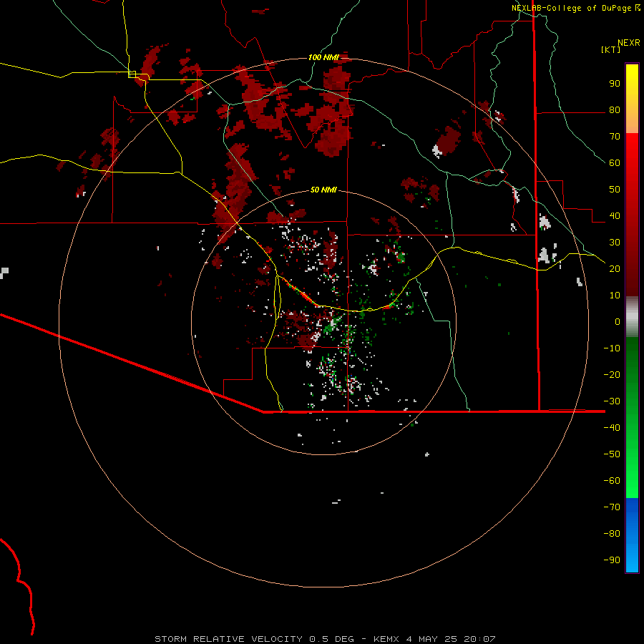Click the -90 value on the velocity scale
Screen dimensions: 644x644
coord(612,560)
